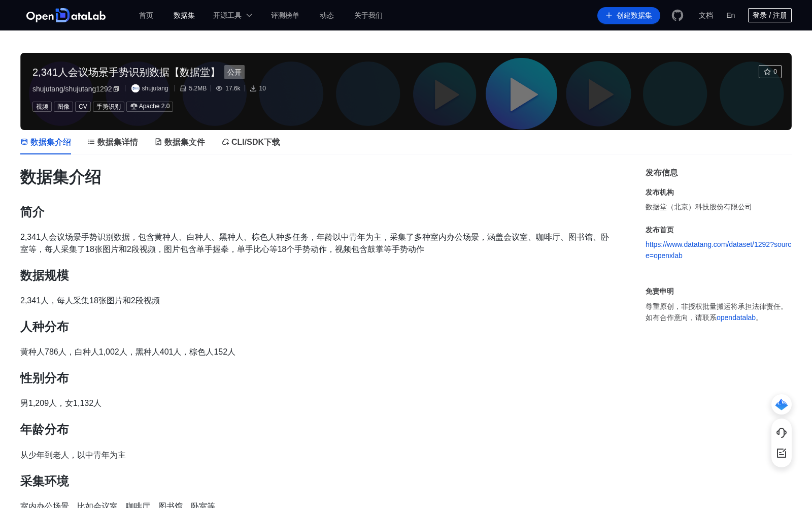Click the download count icon
This screenshot has height=508, width=812.
click(253, 88)
